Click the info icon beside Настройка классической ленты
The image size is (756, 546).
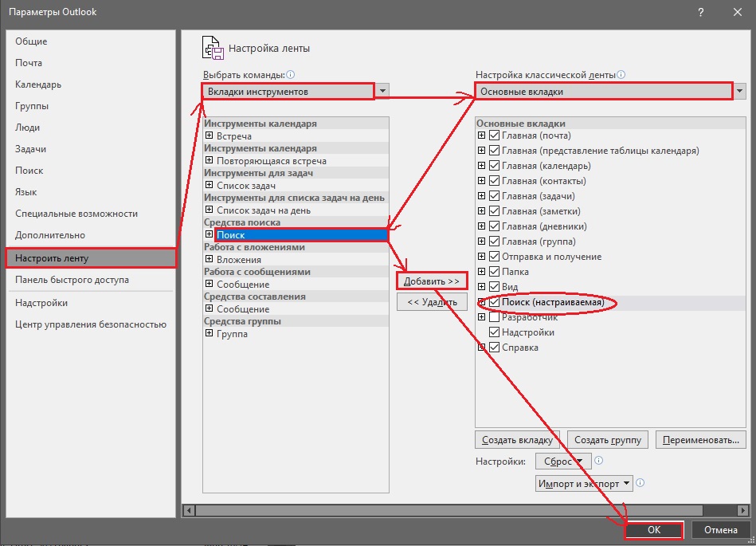tap(621, 75)
